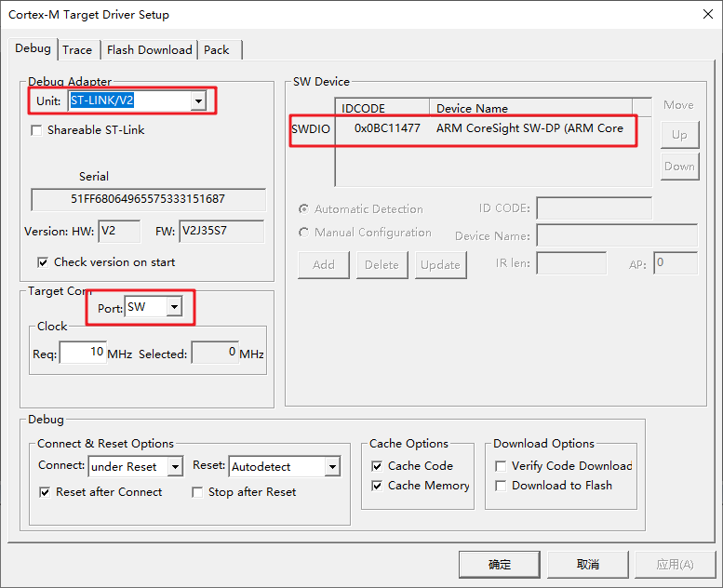Enable Stop after Reset checkbox
This screenshot has width=723, height=588.
pyautogui.click(x=197, y=492)
